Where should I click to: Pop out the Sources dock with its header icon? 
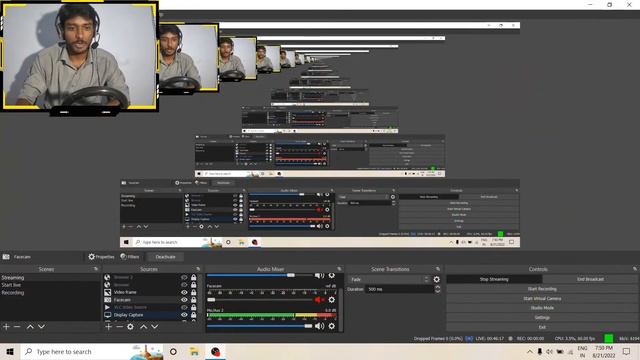198,269
